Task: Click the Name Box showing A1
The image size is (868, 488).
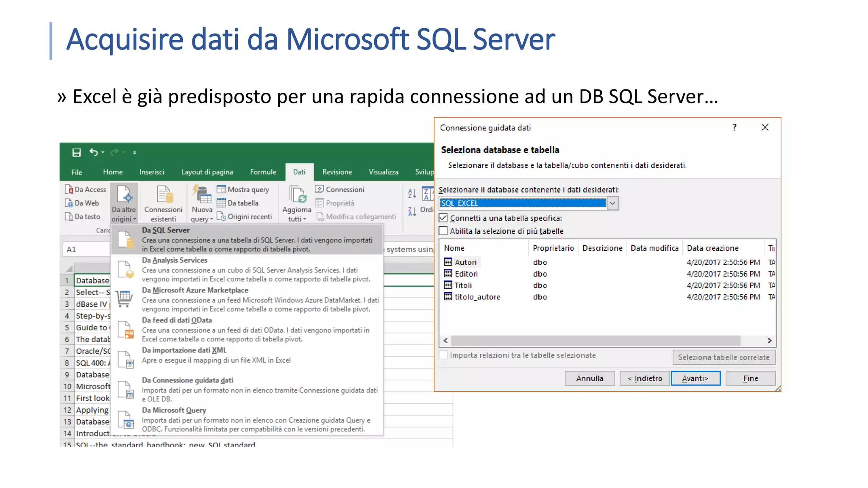Action: [87, 250]
